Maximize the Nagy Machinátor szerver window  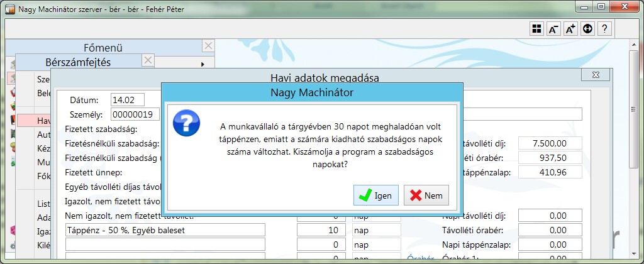tap(601, 7)
